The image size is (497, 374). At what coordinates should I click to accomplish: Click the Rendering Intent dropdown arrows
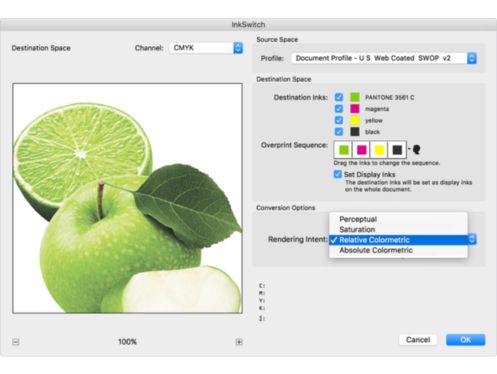point(472,239)
